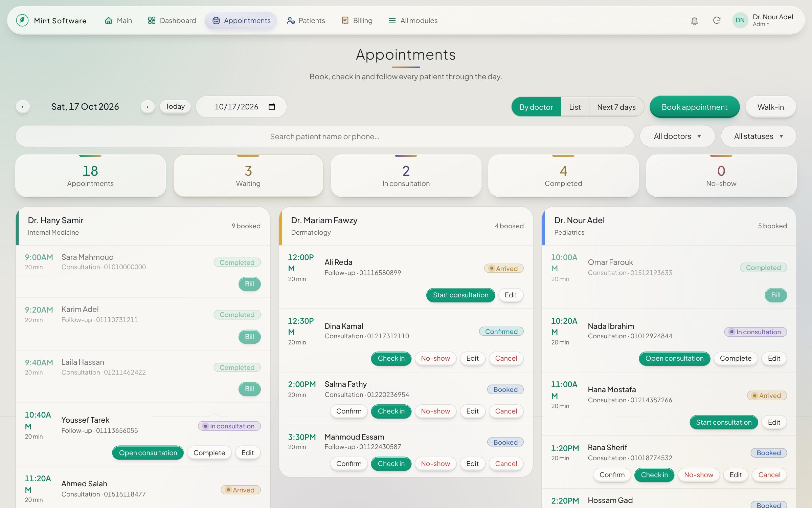Viewport: 812px width, 508px height.
Task: Switch to List view
Action: [x=575, y=107]
